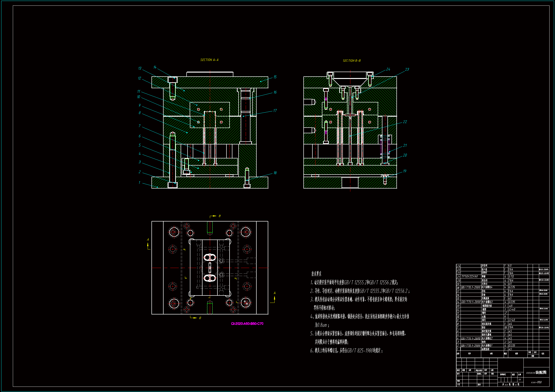The image size is (555, 392).
Task: Select part balloon number 13
Action: click(140, 68)
